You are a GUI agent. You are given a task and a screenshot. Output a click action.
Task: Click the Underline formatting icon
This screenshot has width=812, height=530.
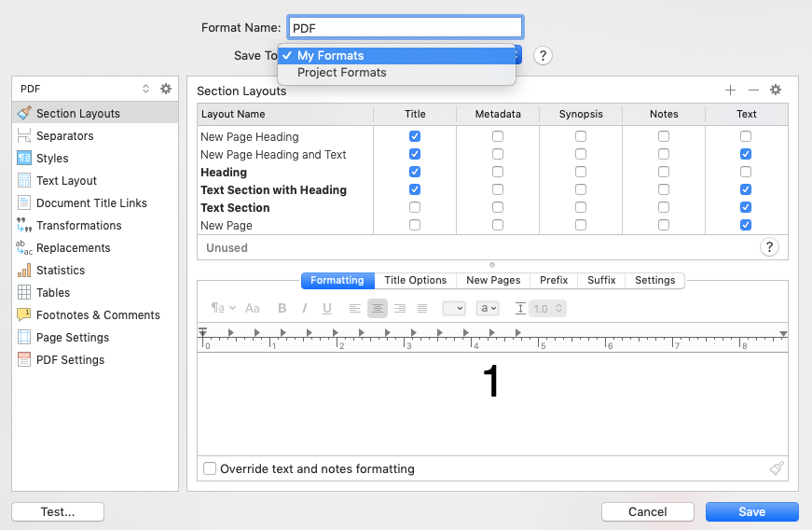pos(327,308)
